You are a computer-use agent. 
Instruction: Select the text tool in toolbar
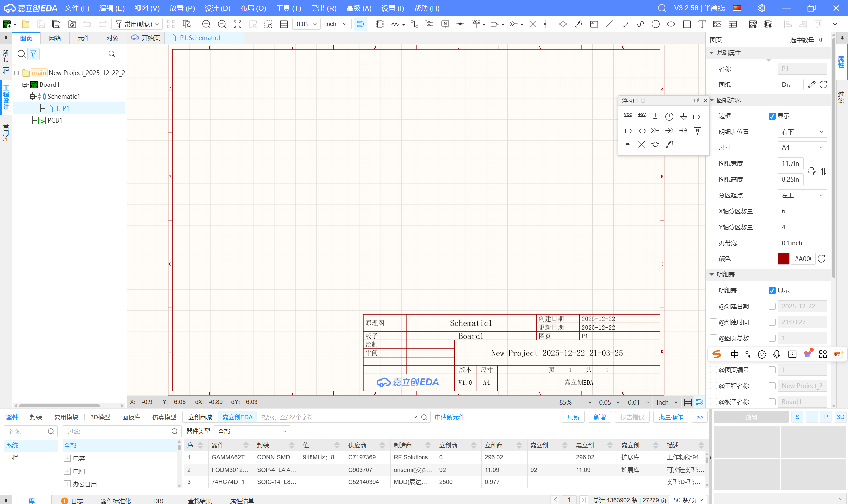pos(702,24)
